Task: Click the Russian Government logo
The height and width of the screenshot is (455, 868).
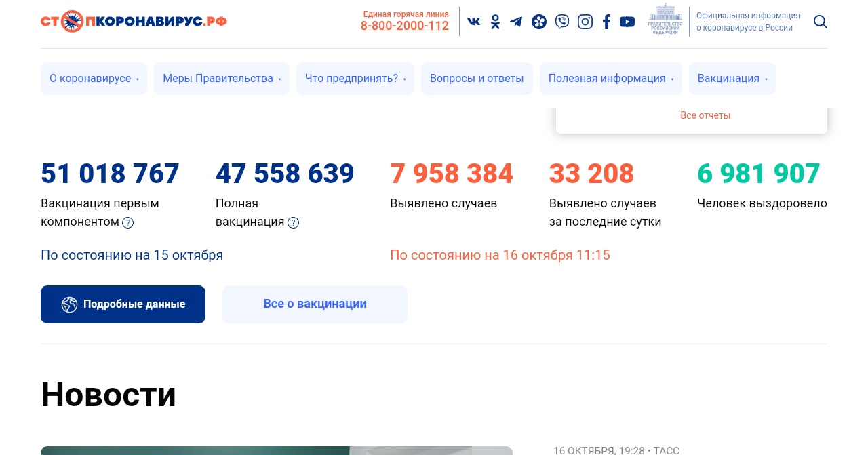Action: point(665,19)
